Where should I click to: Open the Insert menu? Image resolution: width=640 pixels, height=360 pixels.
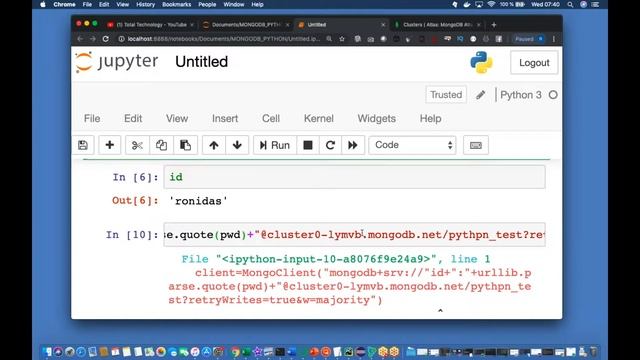(x=225, y=119)
